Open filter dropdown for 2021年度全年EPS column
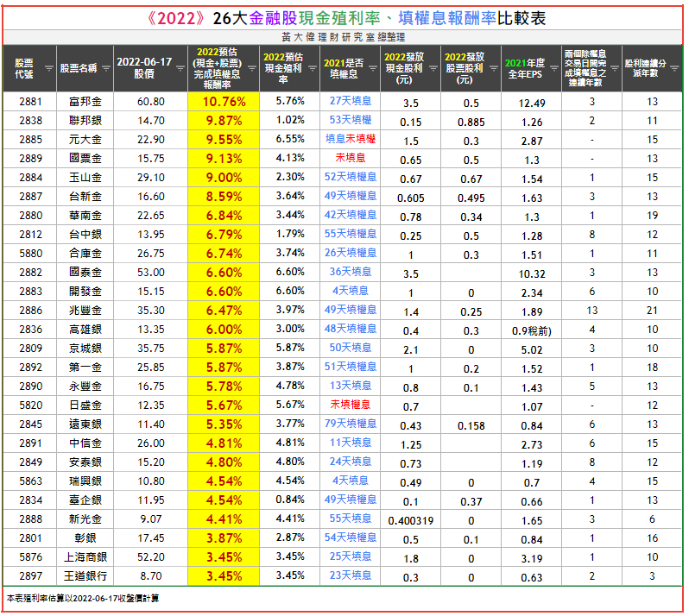This screenshot has height=616, width=689. [554, 68]
